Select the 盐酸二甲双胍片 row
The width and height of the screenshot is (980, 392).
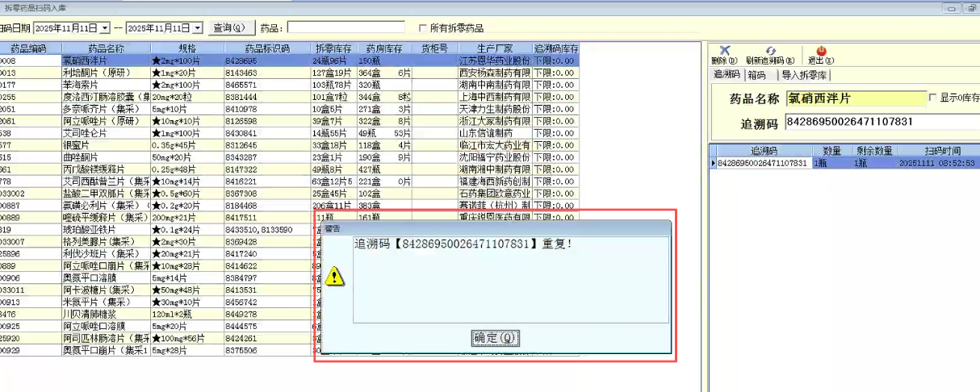(290, 194)
